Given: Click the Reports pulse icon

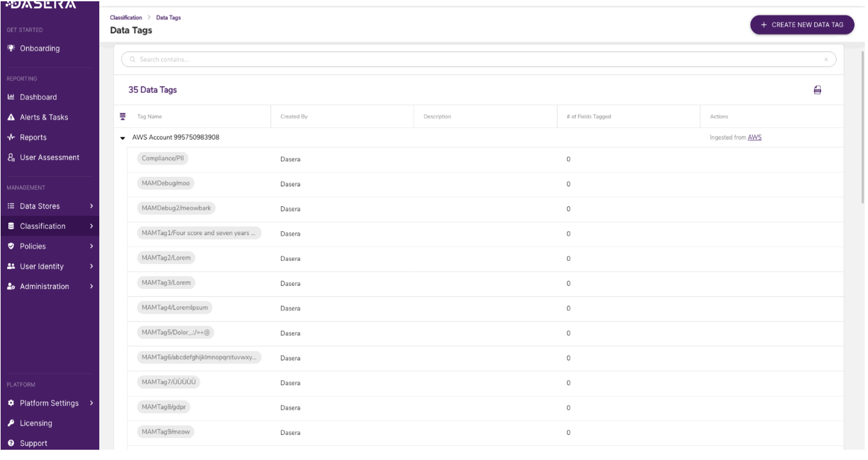Looking at the screenshot, I should pyautogui.click(x=10, y=137).
